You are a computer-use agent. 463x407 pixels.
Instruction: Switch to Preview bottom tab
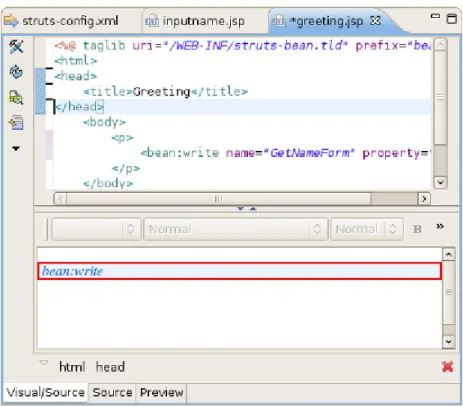coord(161,393)
